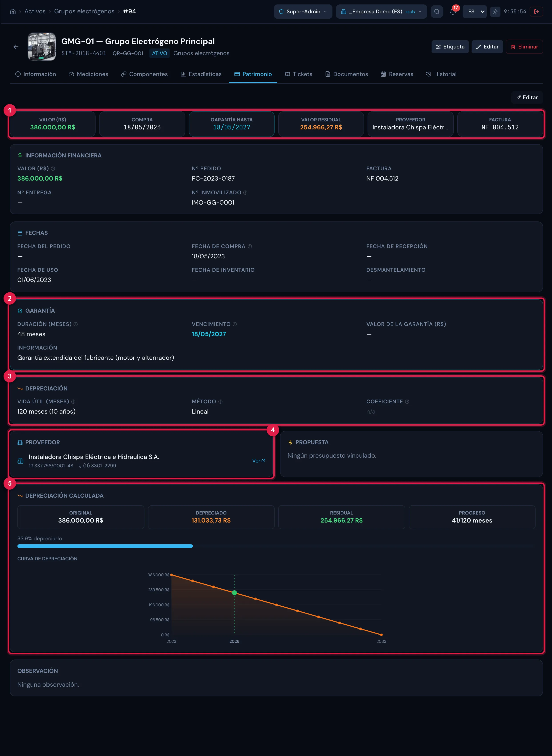Click the red Eliminar button

524,47
